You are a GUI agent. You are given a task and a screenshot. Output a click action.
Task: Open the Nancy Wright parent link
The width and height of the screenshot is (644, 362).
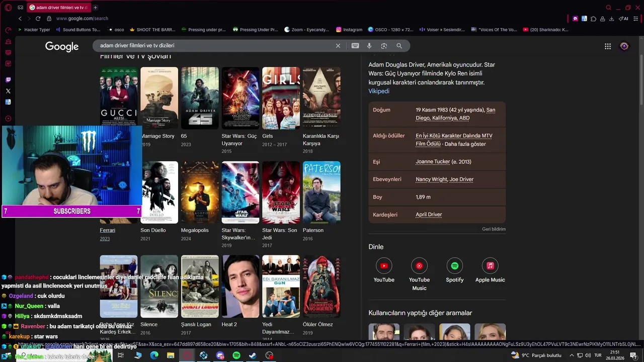coord(431,179)
